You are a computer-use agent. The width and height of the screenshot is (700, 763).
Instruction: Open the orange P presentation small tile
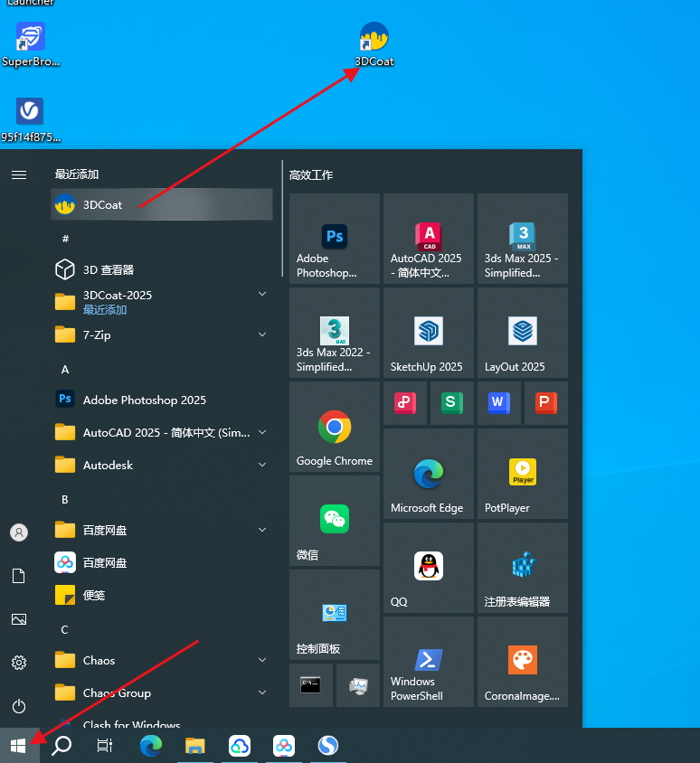coord(545,403)
